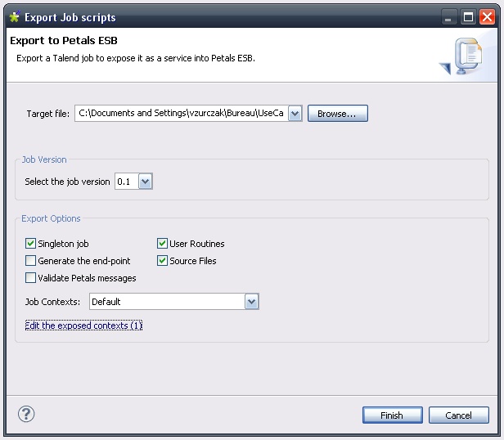The height and width of the screenshot is (440, 504).
Task: Uncheck the User Routines checkbox
Action: point(162,244)
